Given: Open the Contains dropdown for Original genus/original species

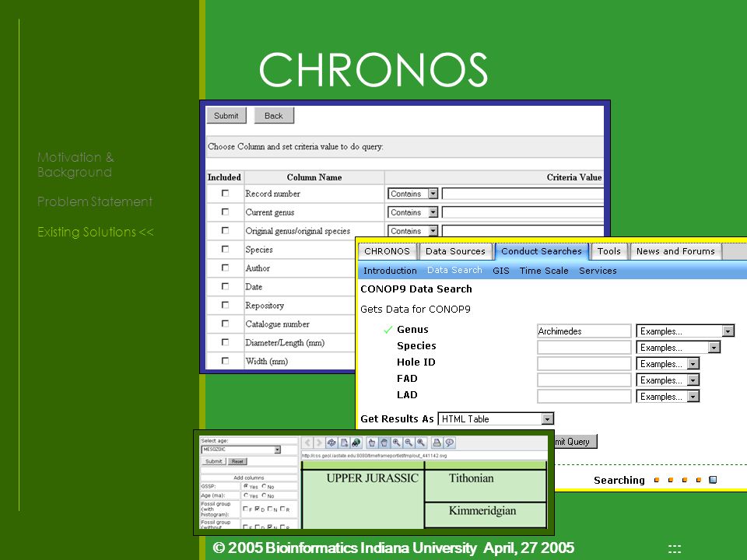Looking at the screenshot, I should [x=412, y=231].
